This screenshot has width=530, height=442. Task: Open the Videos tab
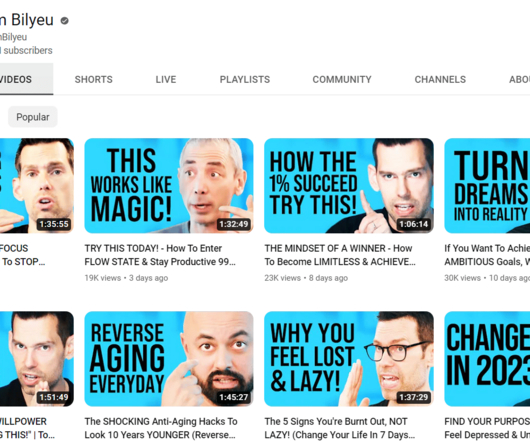point(26,79)
